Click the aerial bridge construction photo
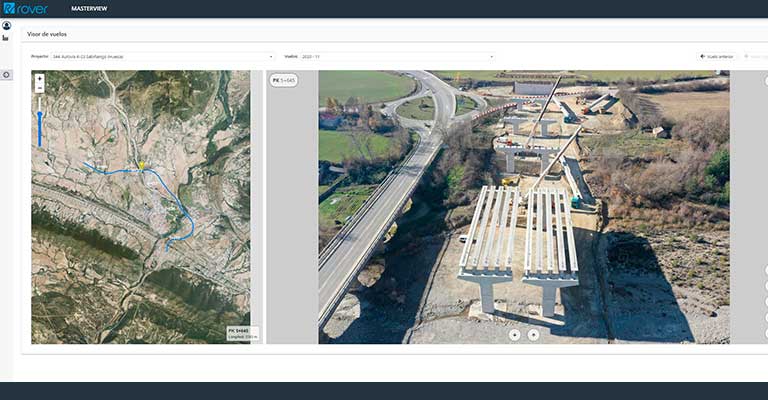The image size is (768, 400). click(523, 207)
